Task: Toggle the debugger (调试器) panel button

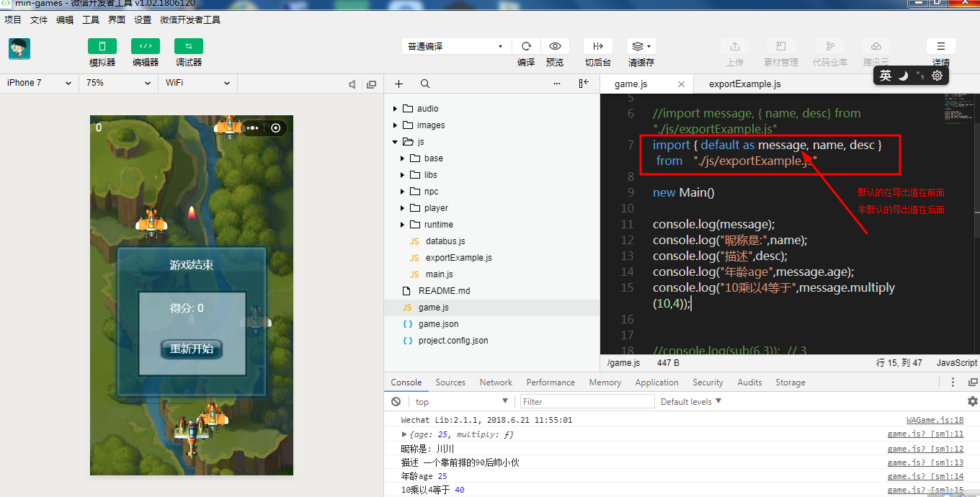Action: [x=188, y=46]
